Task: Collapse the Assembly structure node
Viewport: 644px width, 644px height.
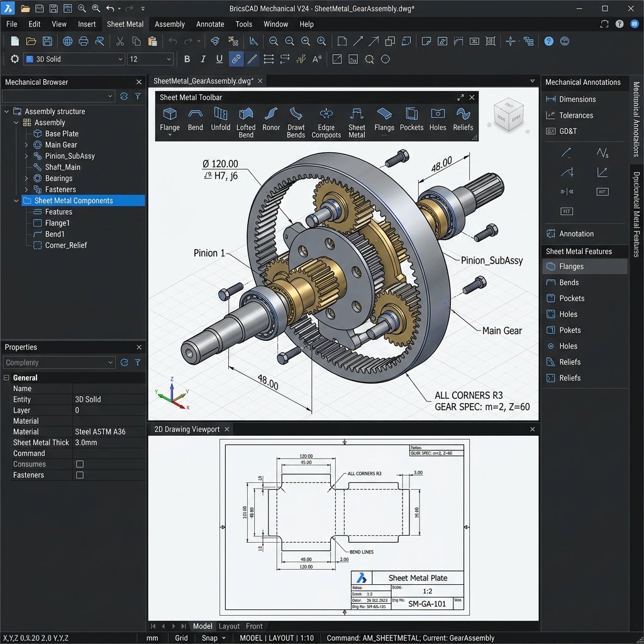Action: tap(6, 111)
